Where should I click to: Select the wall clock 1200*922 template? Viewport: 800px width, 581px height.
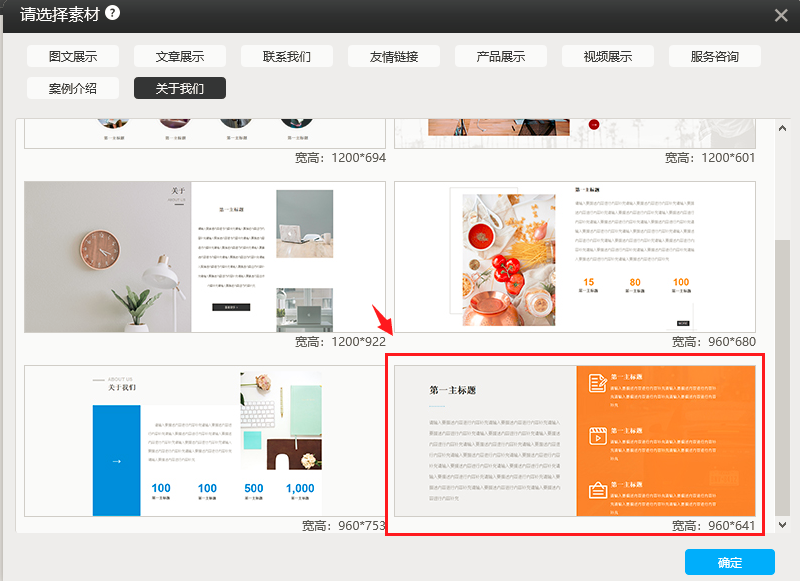205,257
